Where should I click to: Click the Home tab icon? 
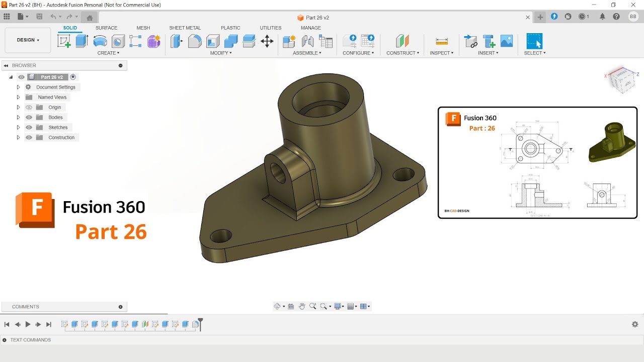(x=90, y=18)
